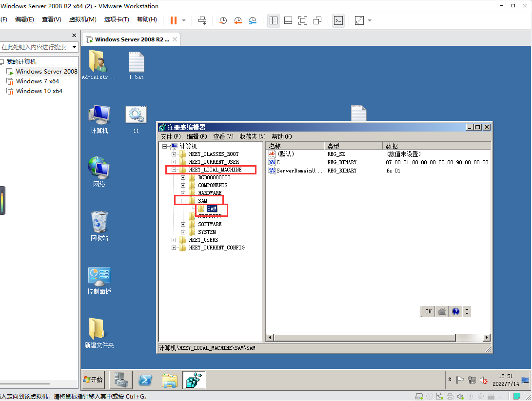
Task: Close the VMware library panel
Action: [x=74, y=35]
